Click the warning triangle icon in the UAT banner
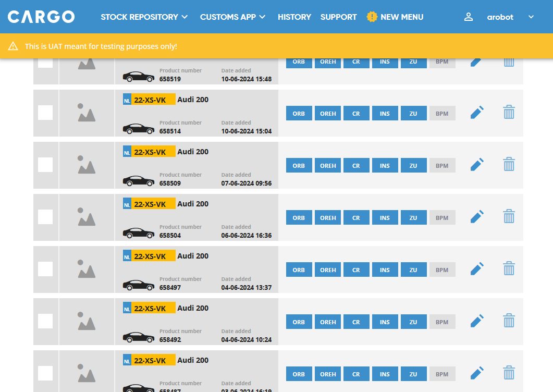Viewport: 553px width, 392px height. tap(13, 46)
